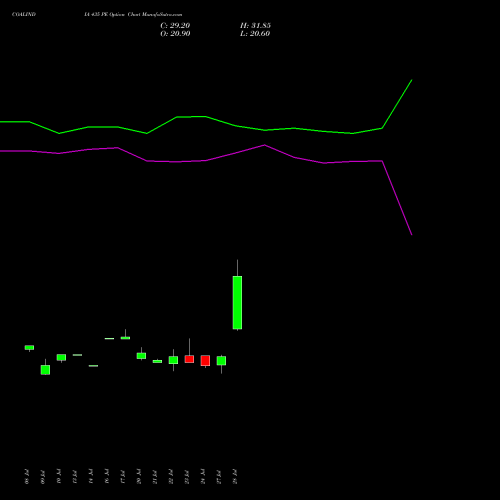The image size is (500, 500).
Task: Click the green line's flat peak segment
Action: 191,117
